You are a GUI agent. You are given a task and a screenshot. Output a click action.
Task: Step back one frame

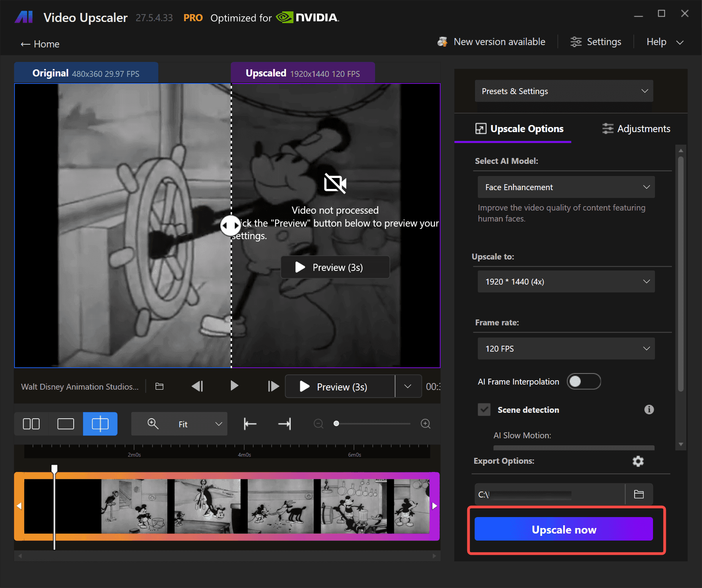[197, 386]
